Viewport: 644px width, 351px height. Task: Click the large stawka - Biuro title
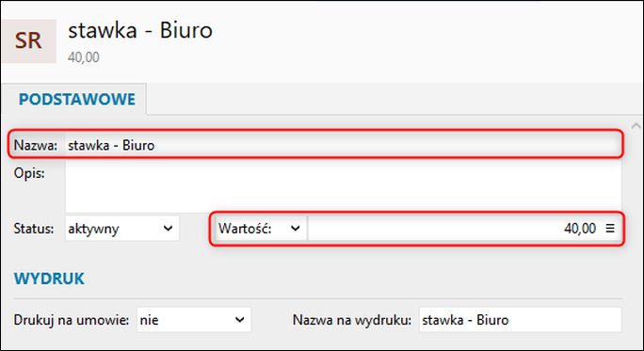pyautogui.click(x=140, y=31)
